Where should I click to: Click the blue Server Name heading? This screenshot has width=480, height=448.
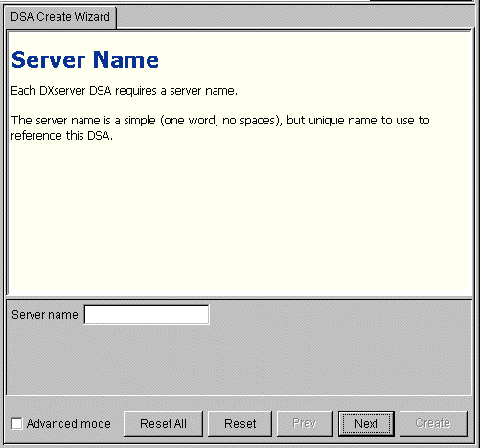85,60
